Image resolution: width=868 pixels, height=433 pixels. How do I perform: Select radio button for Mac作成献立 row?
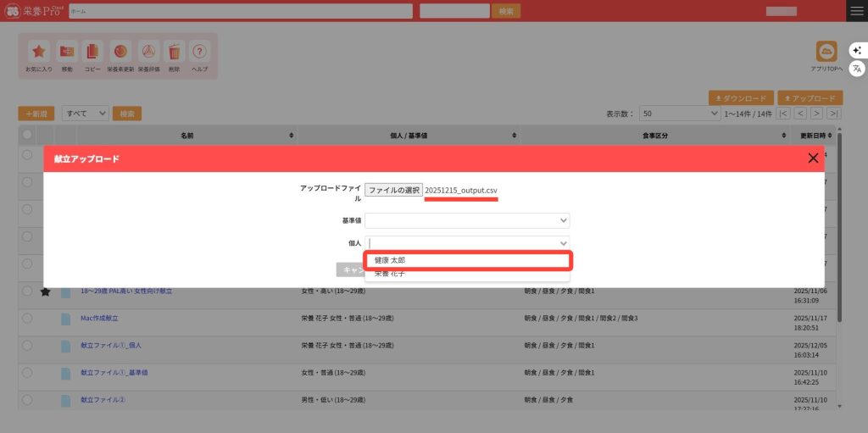[x=27, y=318]
